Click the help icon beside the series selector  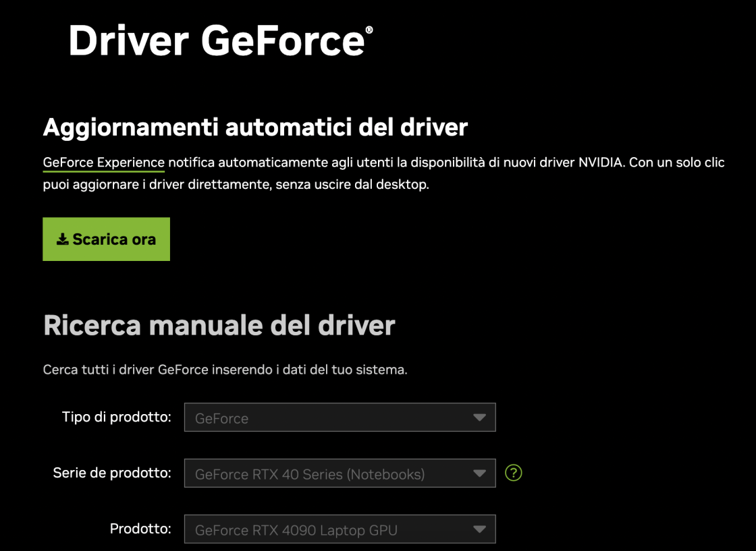[x=514, y=473]
